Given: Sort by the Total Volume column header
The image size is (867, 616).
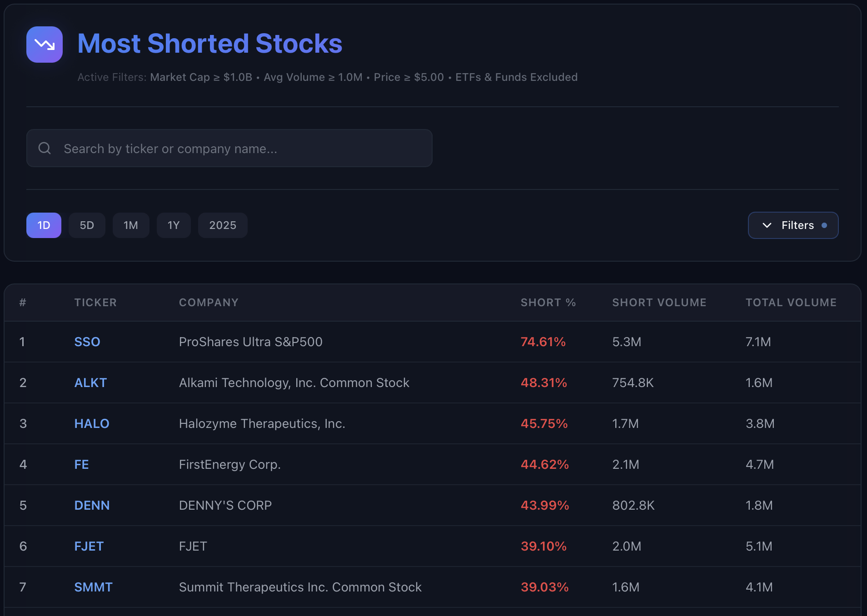Looking at the screenshot, I should (x=791, y=303).
